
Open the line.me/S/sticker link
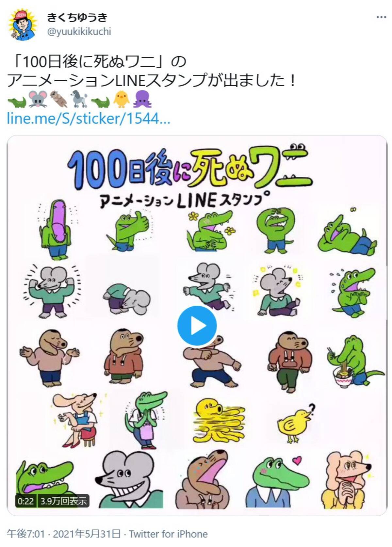(89, 119)
